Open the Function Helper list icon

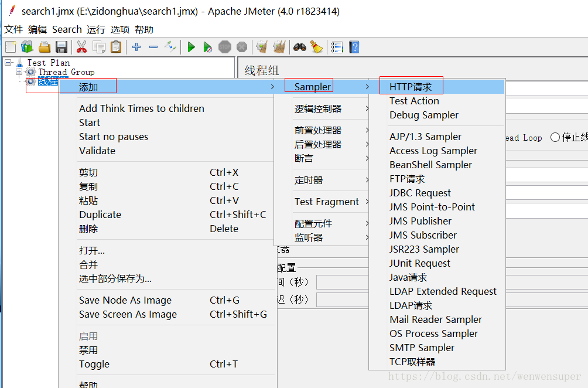coord(337,47)
